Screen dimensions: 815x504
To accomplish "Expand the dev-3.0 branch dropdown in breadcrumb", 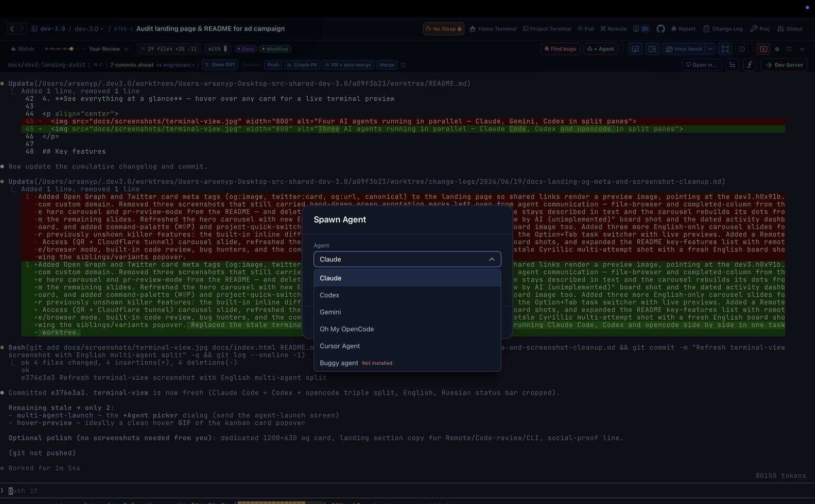I will 89,29.
